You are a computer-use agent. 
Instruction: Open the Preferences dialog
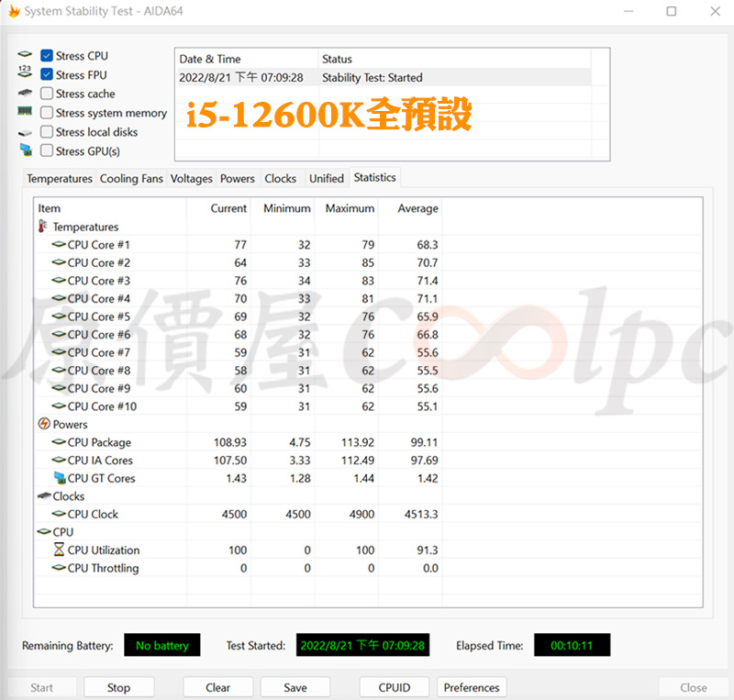click(472, 687)
